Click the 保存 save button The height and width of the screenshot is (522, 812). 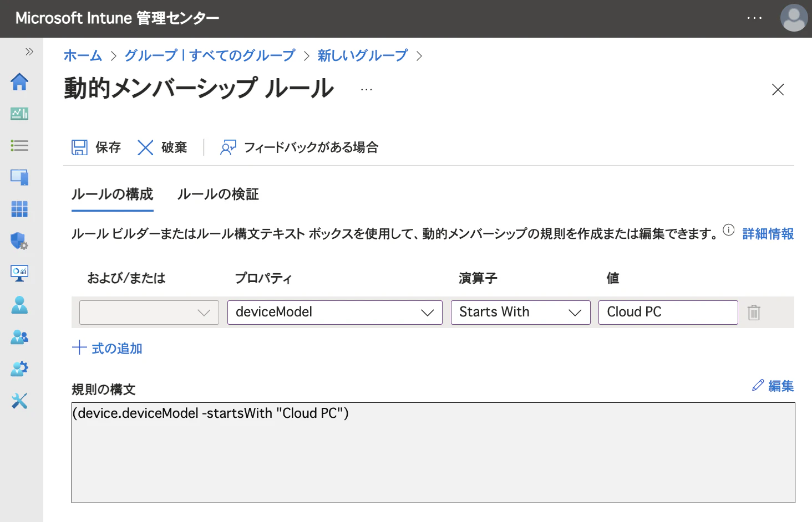click(97, 147)
